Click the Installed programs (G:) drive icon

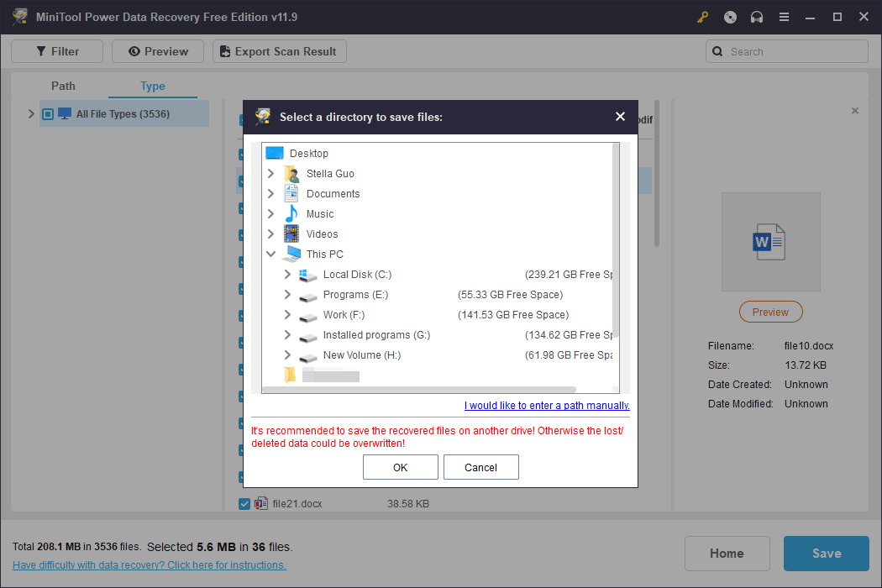[x=307, y=337]
